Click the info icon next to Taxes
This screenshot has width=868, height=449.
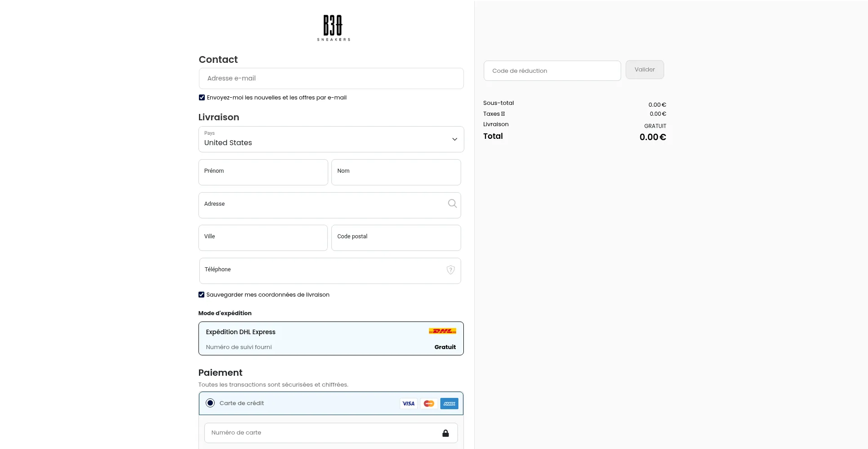503,114
